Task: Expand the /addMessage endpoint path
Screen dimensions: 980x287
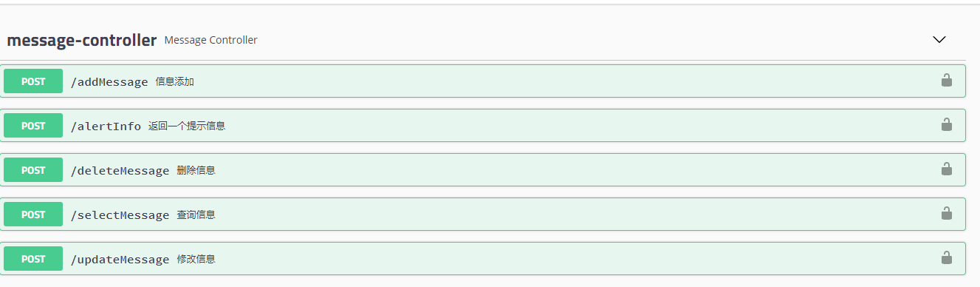Action: [x=109, y=82]
